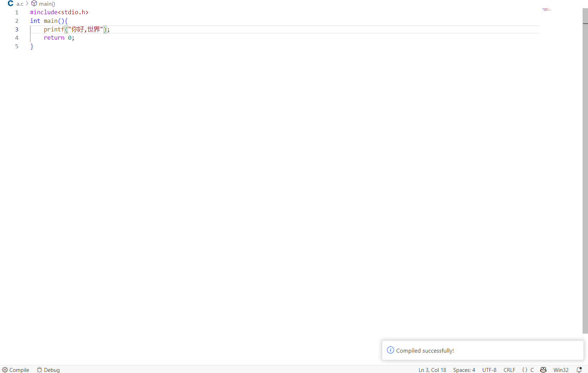Change Win32 configuration in status bar
This screenshot has width=588, height=373.
pos(561,370)
